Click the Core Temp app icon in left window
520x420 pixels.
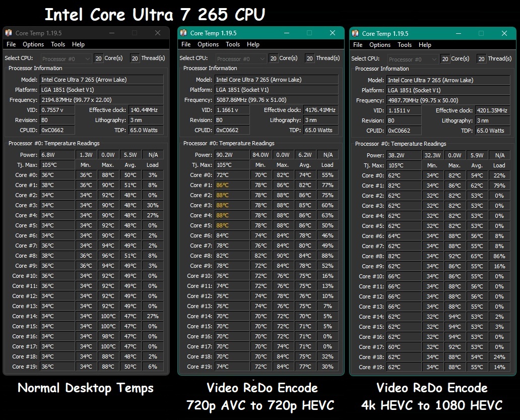click(9, 32)
